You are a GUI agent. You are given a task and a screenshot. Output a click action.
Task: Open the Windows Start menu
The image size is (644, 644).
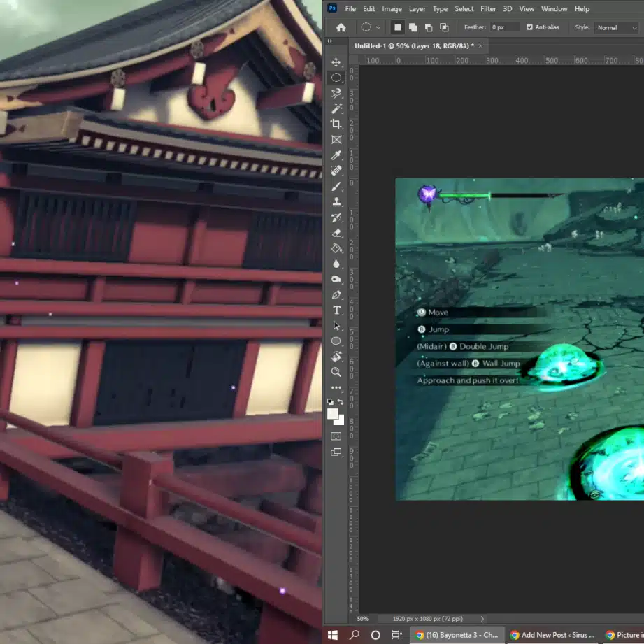[x=333, y=635]
